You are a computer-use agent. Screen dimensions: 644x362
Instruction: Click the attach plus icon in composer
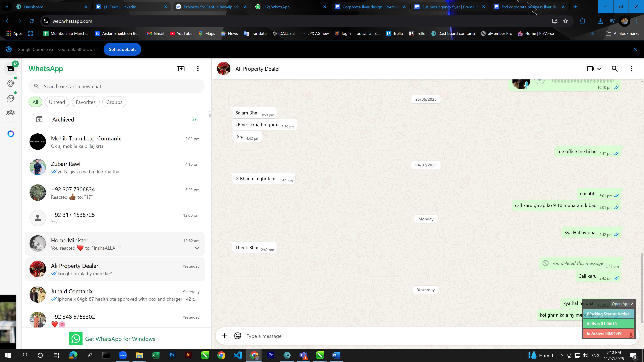[x=224, y=336]
